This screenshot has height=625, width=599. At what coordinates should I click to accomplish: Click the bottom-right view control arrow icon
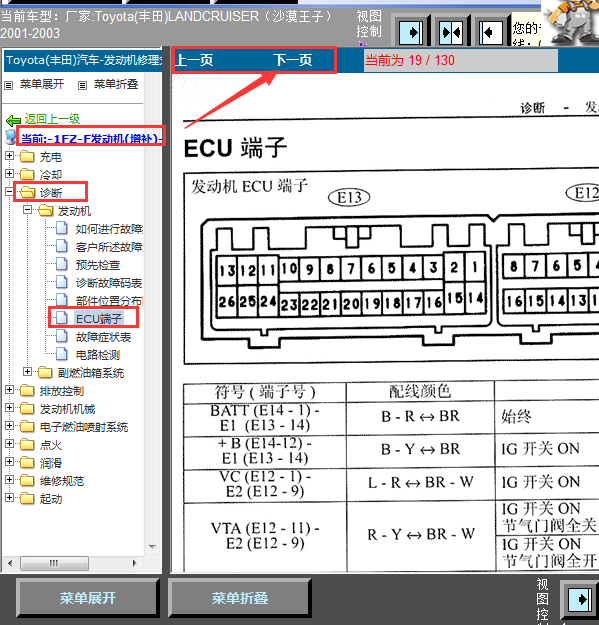click(x=580, y=599)
